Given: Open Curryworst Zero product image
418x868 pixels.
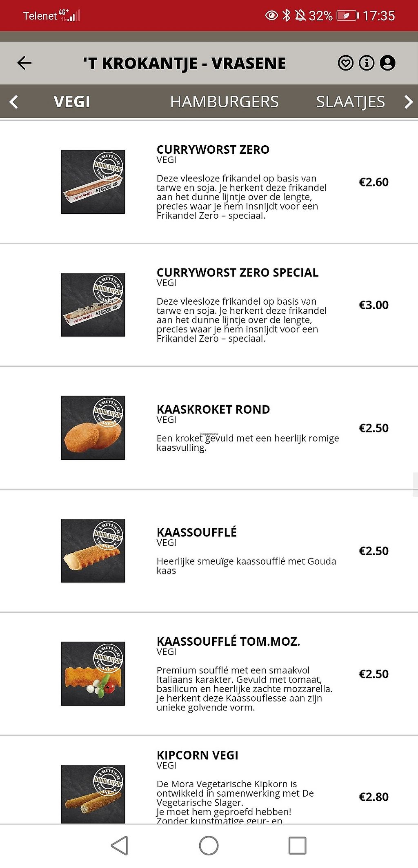Looking at the screenshot, I should point(93,182).
